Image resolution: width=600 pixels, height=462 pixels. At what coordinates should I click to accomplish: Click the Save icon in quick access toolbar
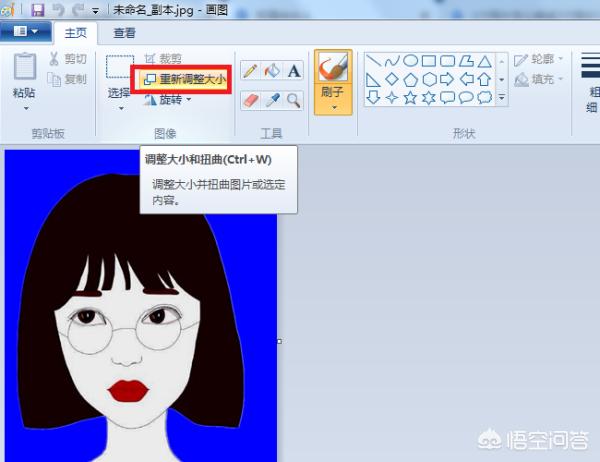click(38, 10)
